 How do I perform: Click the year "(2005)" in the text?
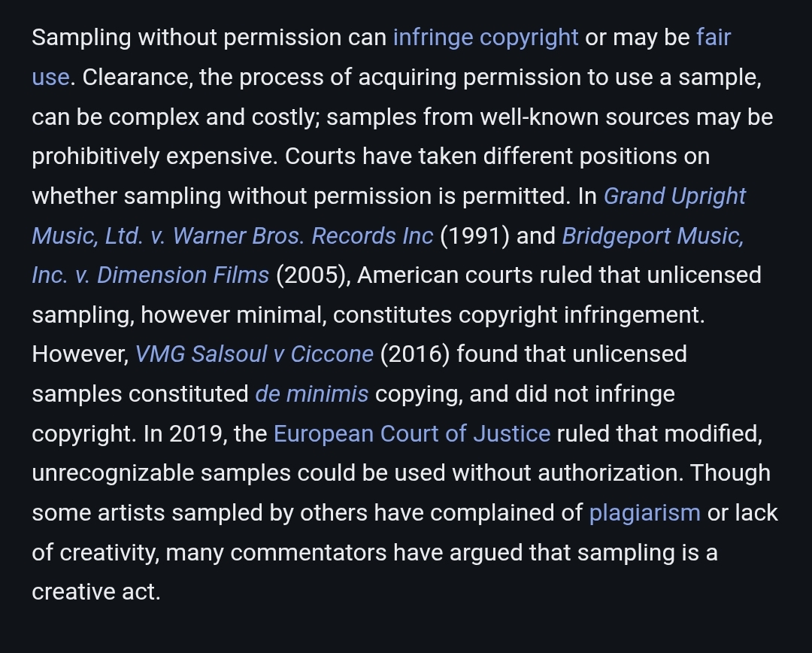[x=311, y=275]
